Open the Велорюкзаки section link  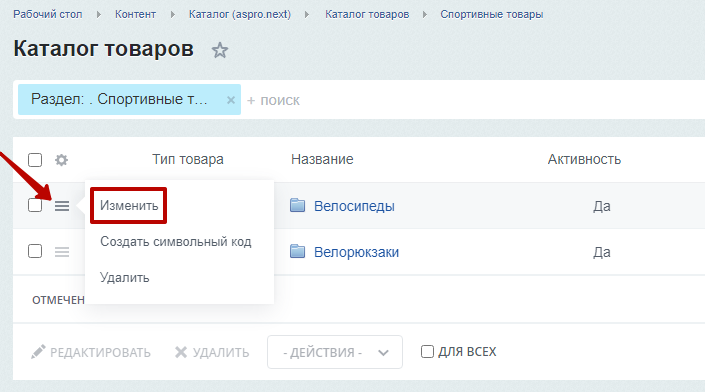point(357,252)
